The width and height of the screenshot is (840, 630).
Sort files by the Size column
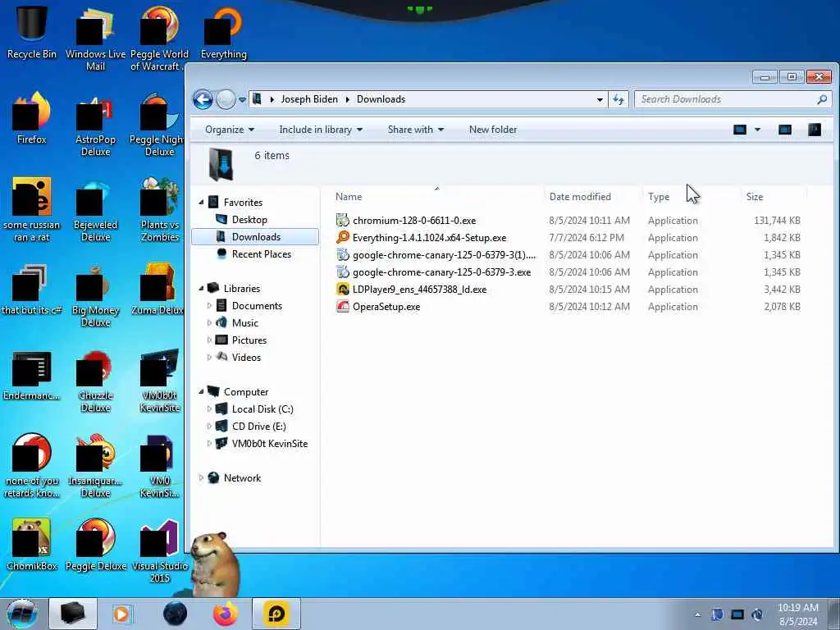[755, 197]
